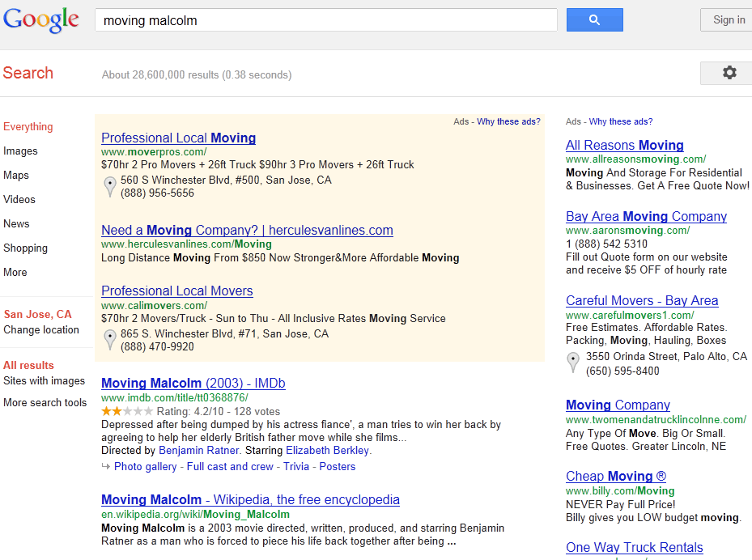Open the Moving Malcolm (2003) IMDb result
Image resolution: width=752 pixels, height=560 pixels.
coord(193,383)
